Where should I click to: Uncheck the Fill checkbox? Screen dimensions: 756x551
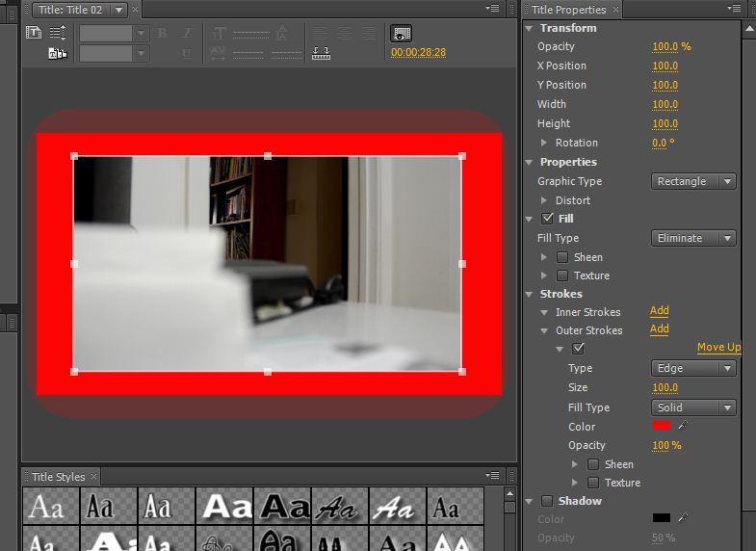point(548,219)
